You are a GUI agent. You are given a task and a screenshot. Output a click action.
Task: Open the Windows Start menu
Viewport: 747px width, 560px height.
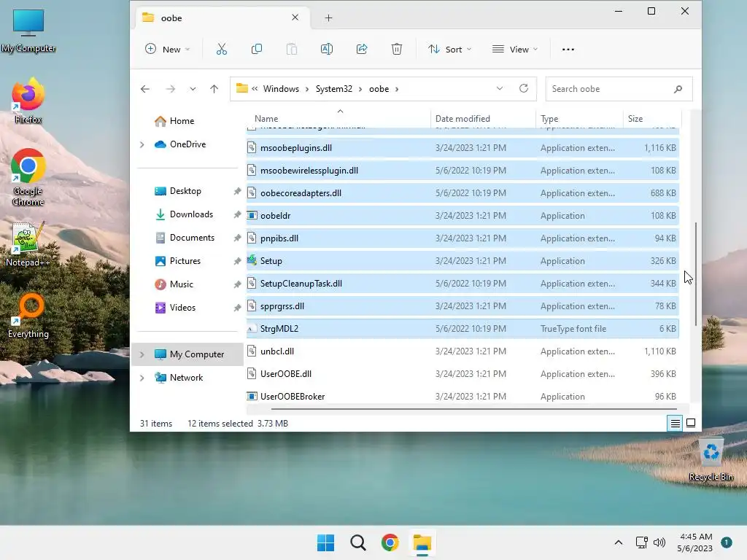[x=326, y=542]
